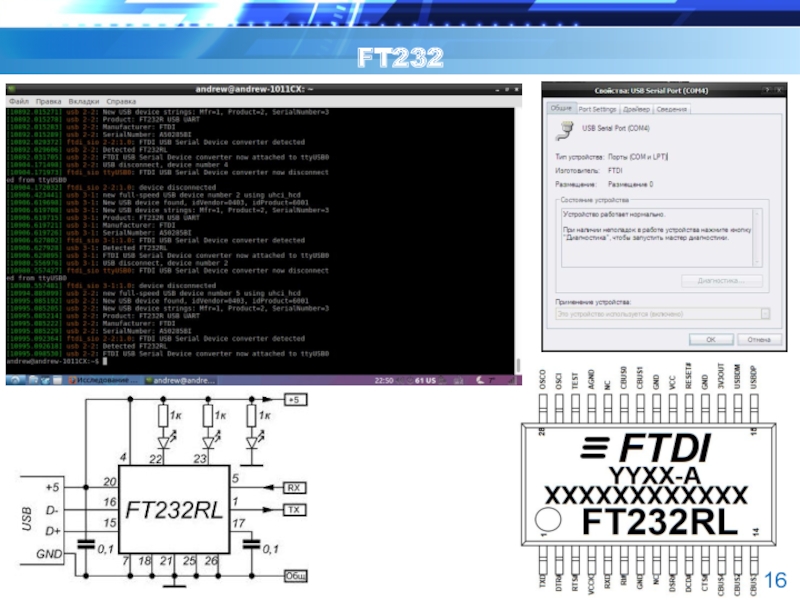This screenshot has height=600, width=800.
Task: Click the YYXX-A marking on chip package
Action: [655, 476]
